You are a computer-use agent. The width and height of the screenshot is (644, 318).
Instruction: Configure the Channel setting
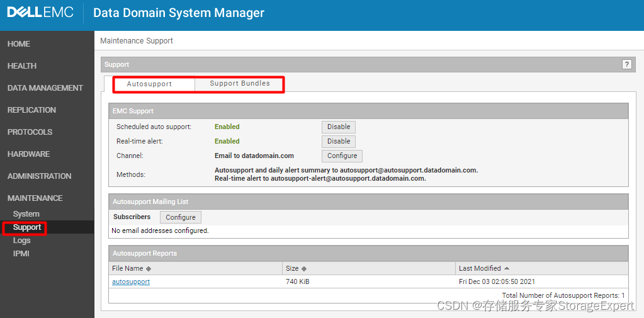[x=342, y=156]
